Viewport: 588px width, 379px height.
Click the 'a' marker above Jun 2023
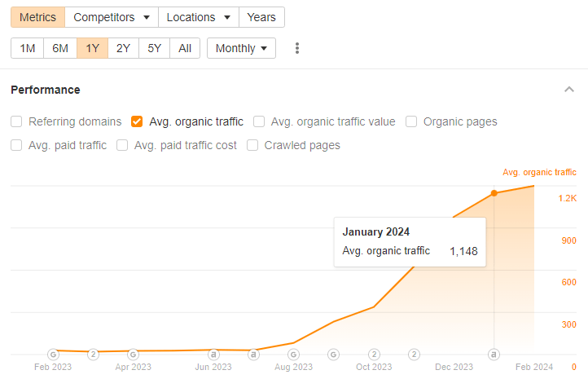[x=213, y=355]
